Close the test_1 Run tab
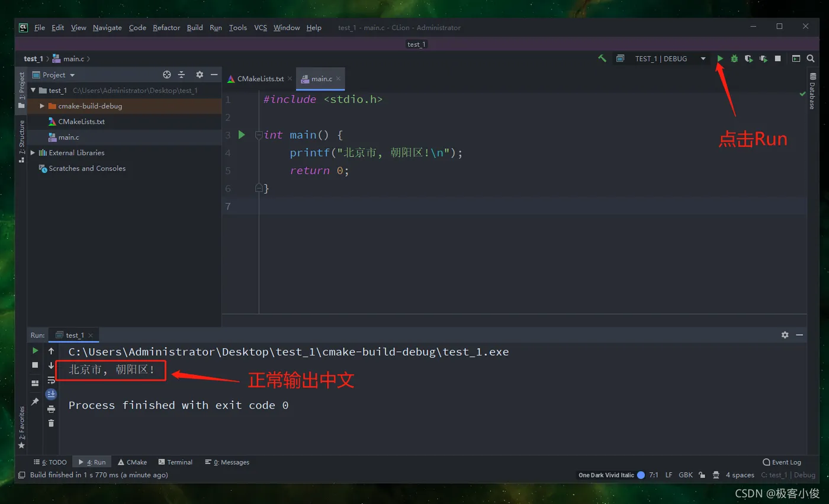Image resolution: width=829 pixels, height=504 pixels. click(x=91, y=335)
